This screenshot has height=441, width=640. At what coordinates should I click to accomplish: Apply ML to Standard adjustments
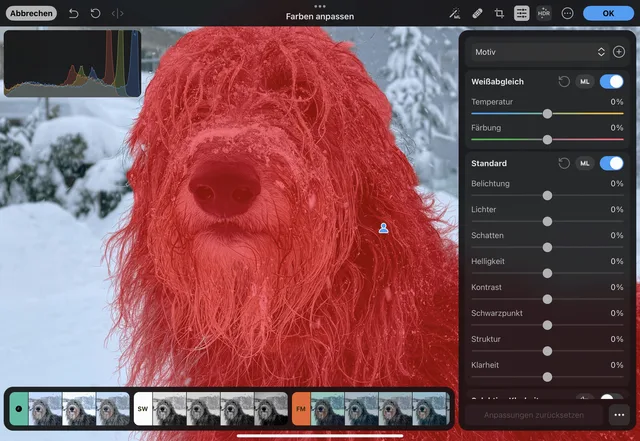pyautogui.click(x=585, y=163)
